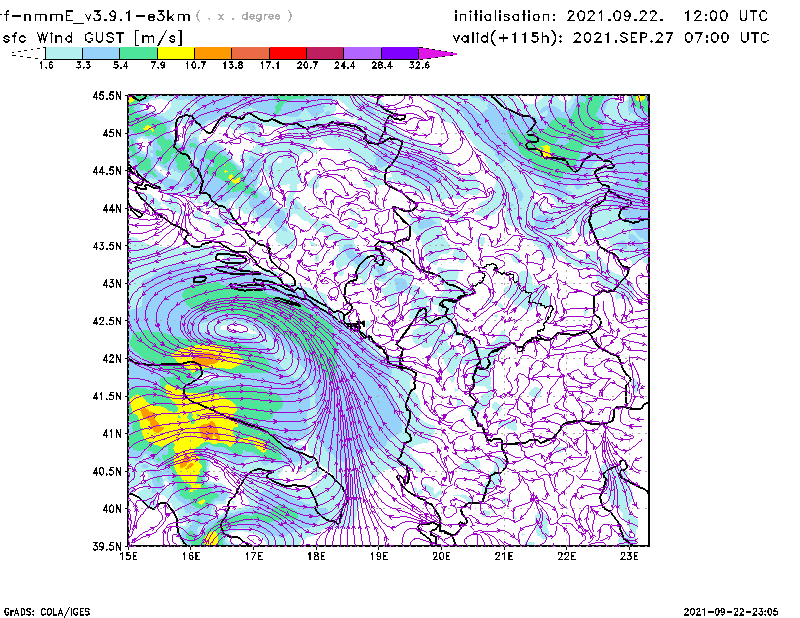Click the '45.5N' latitude label
Image resolution: width=800 pixels, height=618 pixels.
pos(107,95)
